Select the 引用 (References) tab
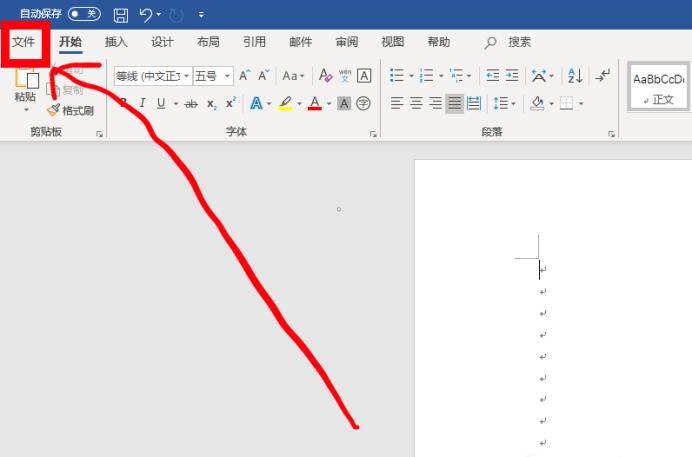 point(254,42)
